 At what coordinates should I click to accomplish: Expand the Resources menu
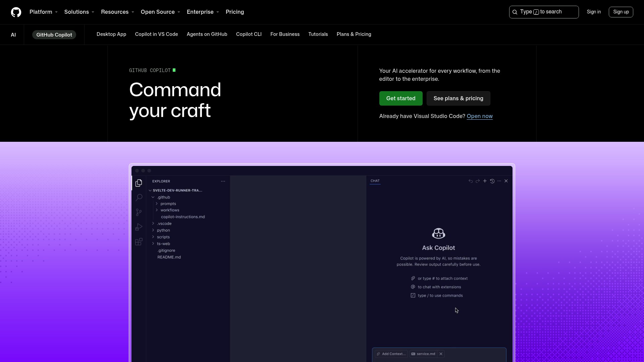[x=117, y=12]
